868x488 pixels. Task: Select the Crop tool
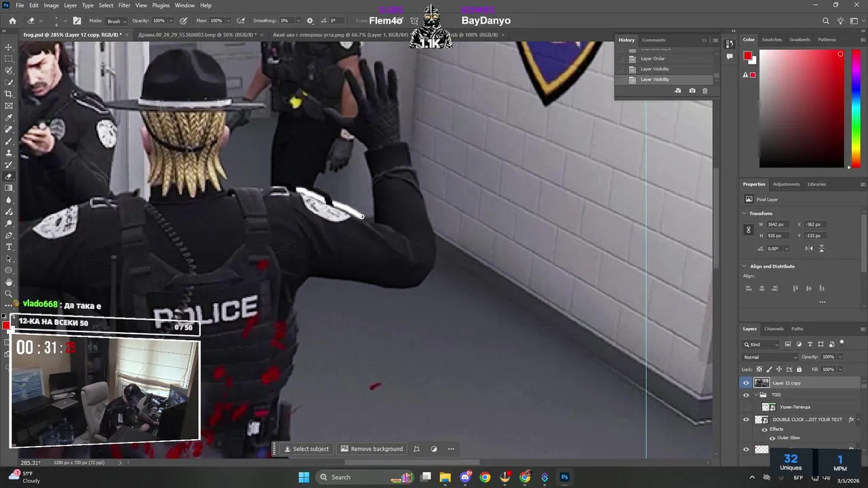[x=9, y=94]
